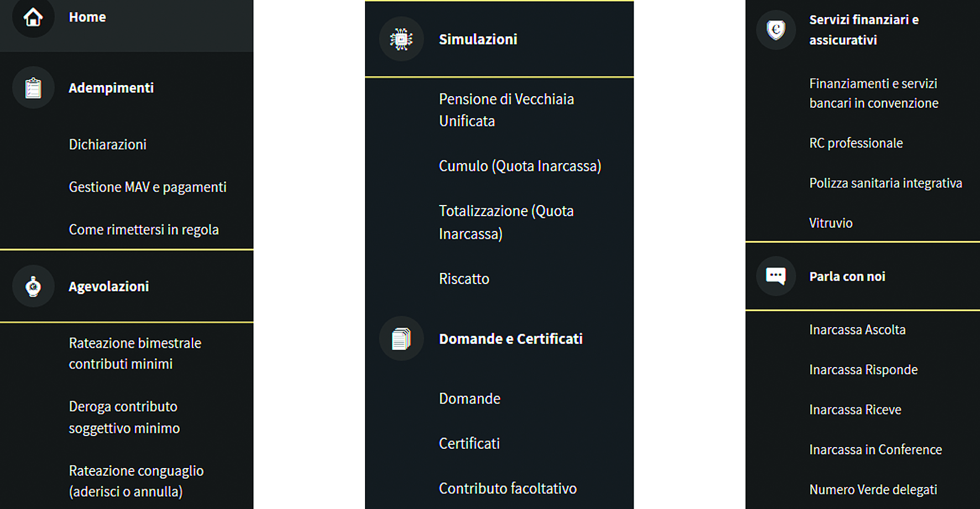Select Inarcassa in Conference

pos(875,450)
